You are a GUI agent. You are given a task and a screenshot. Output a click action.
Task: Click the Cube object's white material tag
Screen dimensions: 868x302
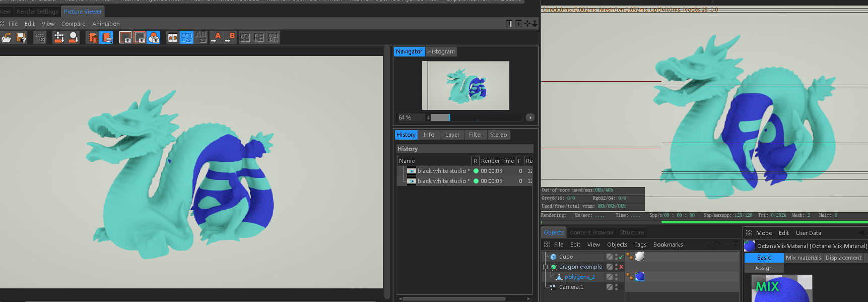tap(640, 257)
